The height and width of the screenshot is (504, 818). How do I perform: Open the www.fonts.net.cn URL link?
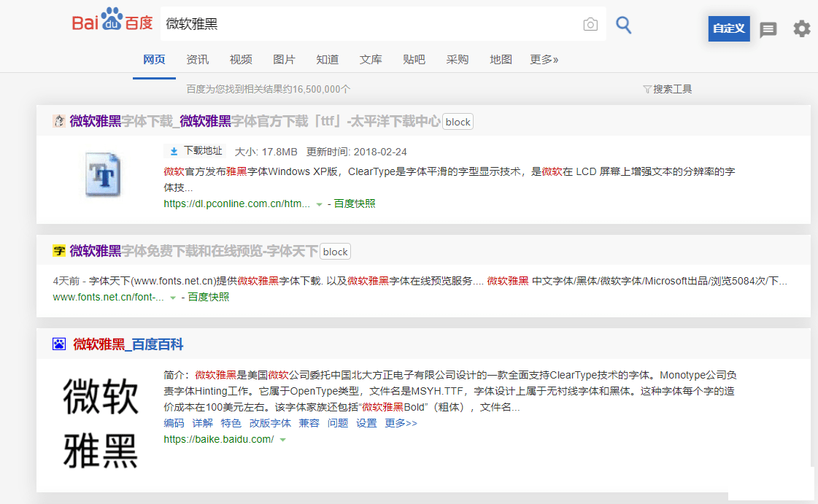pos(109,297)
